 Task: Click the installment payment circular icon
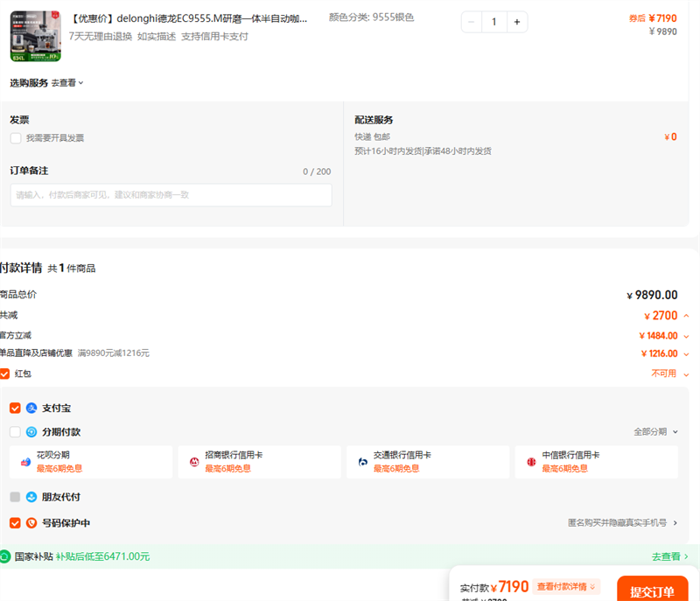[31, 432]
